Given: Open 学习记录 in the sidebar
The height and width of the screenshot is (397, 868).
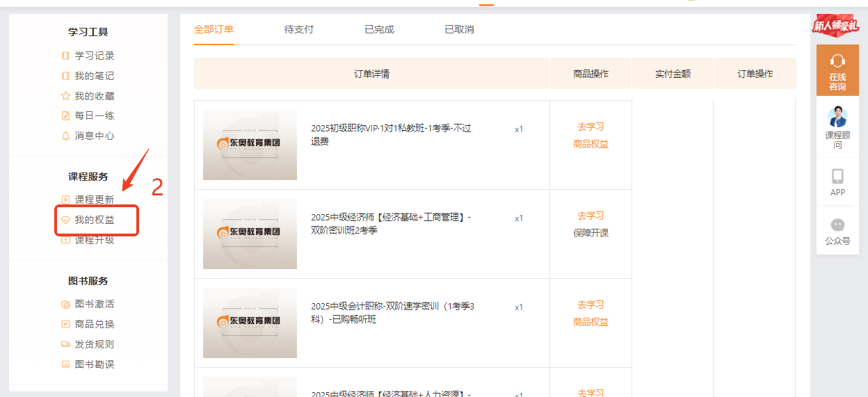Looking at the screenshot, I should tap(94, 56).
